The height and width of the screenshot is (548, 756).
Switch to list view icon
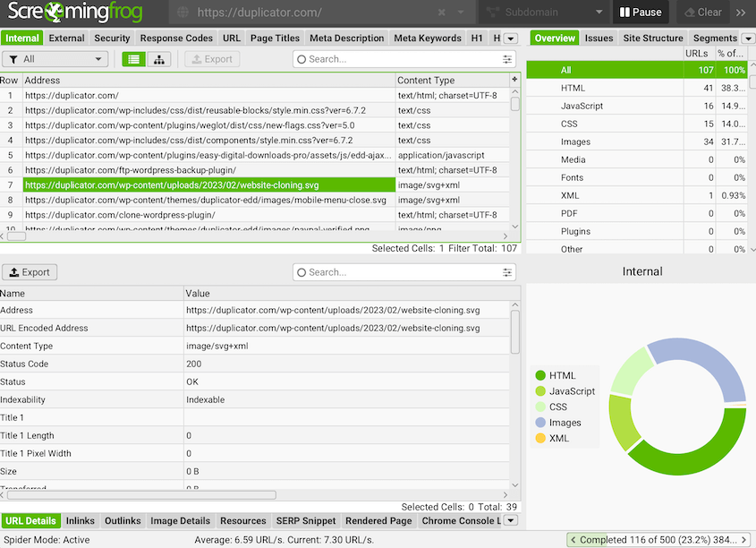pos(134,59)
